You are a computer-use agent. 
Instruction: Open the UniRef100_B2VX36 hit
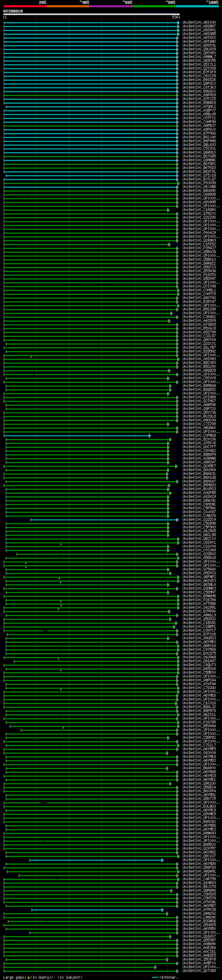point(199,439)
